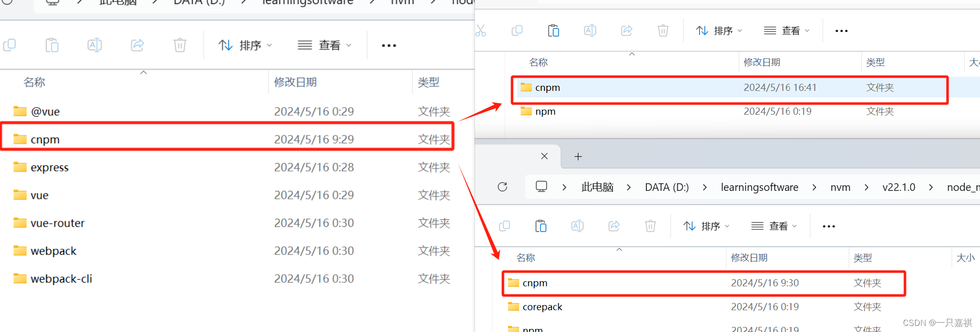
Task: Expand chevron after learningsoftware in lower-right breadcrumb
Action: (x=814, y=187)
